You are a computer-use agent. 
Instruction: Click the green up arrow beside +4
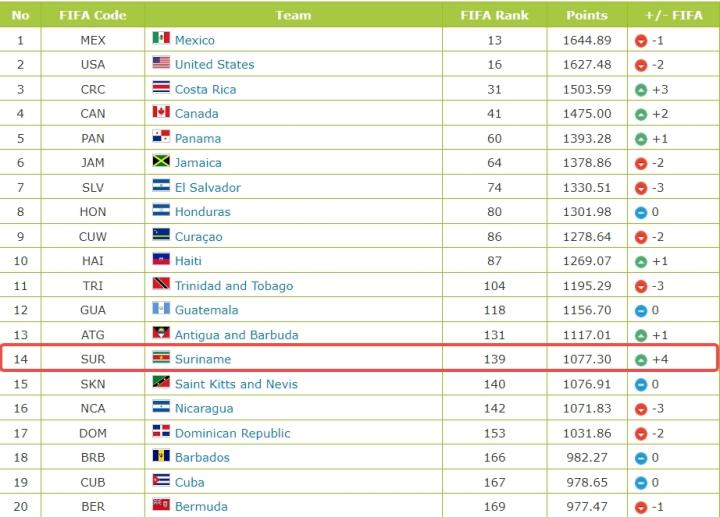point(640,359)
